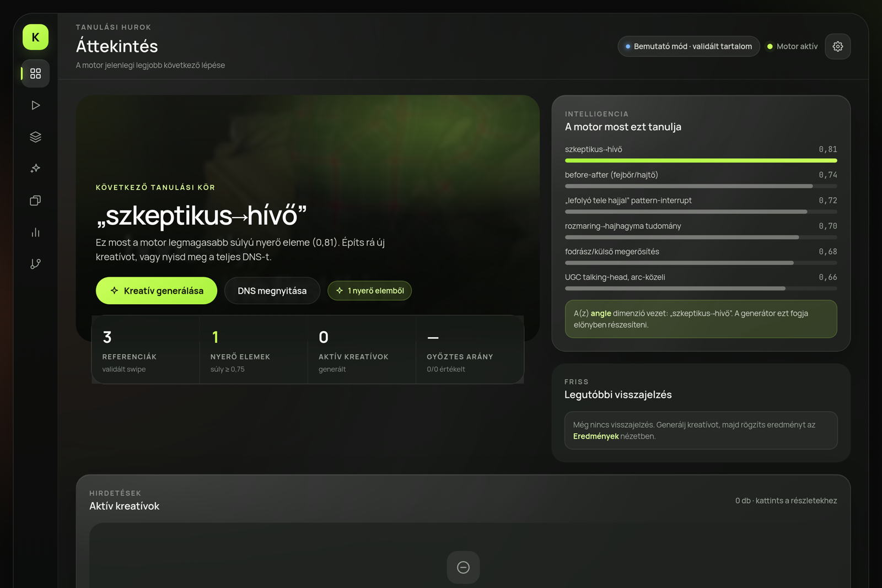Click the 'Legutóbbi visszajelzés' heading
Viewport: 882px width, 588px height.
618,395
